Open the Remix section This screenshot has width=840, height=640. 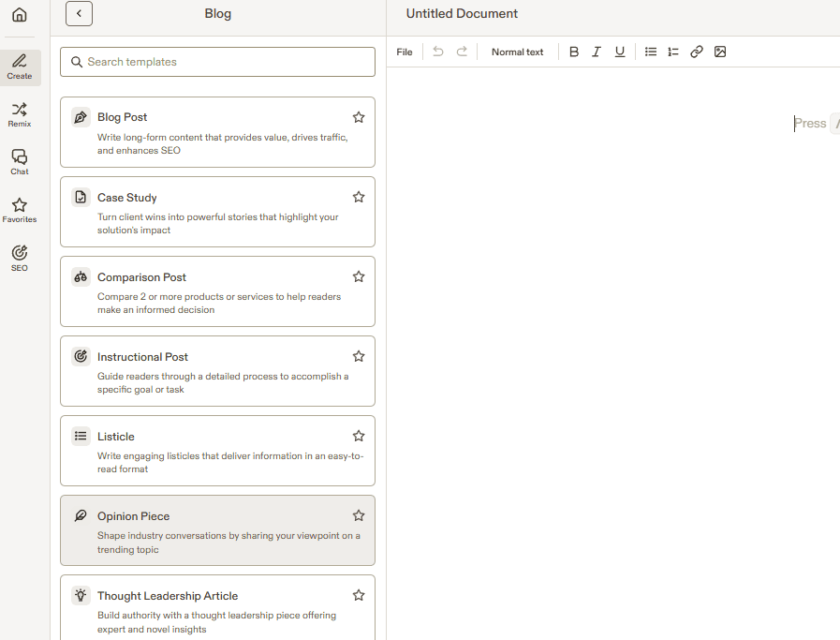(x=20, y=114)
